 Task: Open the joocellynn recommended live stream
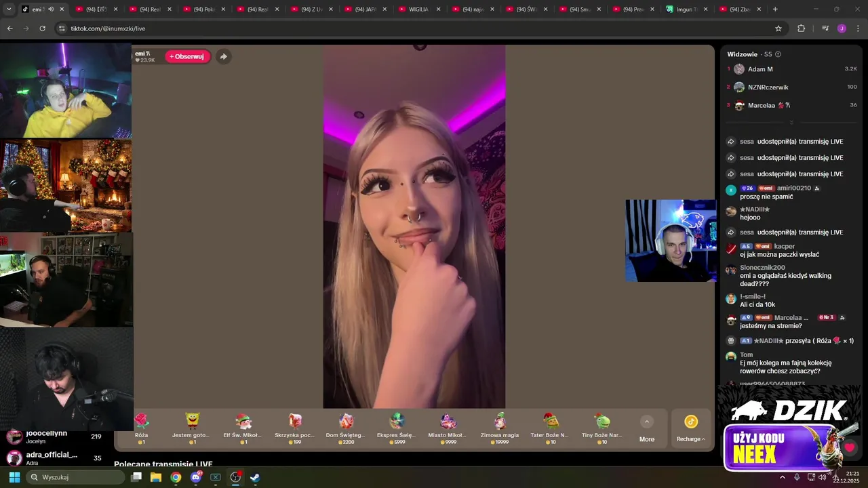(54, 436)
